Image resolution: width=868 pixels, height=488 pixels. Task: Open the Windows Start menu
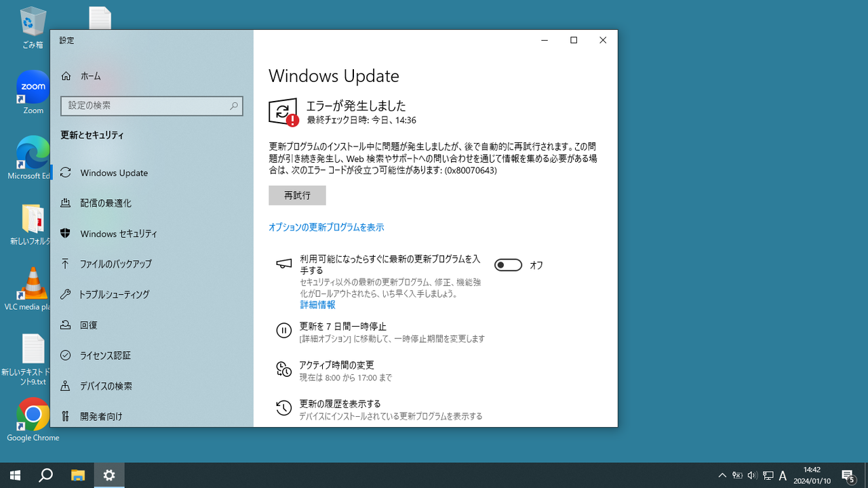(15, 475)
